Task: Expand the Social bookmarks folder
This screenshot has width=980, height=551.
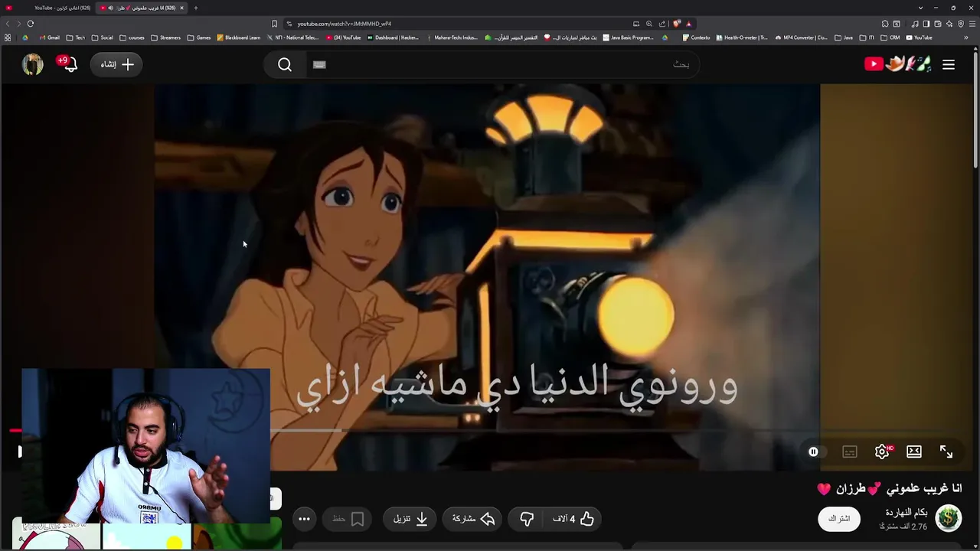Action: click(x=102, y=37)
